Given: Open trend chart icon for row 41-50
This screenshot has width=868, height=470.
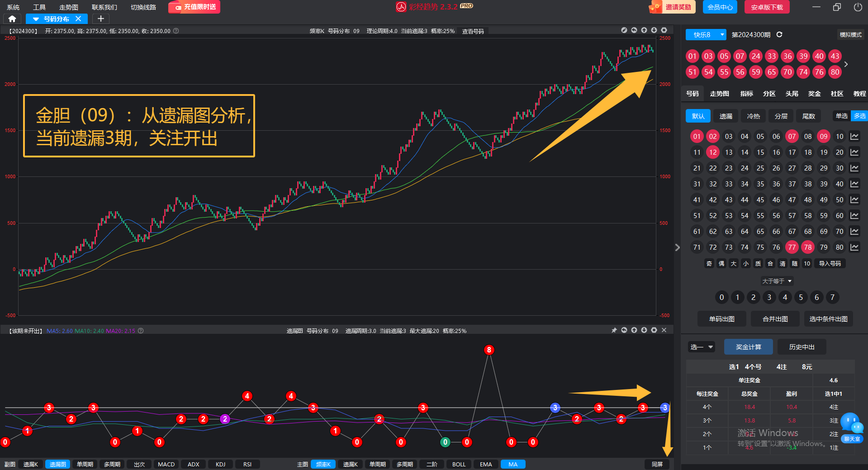Looking at the screenshot, I should coord(854,199).
